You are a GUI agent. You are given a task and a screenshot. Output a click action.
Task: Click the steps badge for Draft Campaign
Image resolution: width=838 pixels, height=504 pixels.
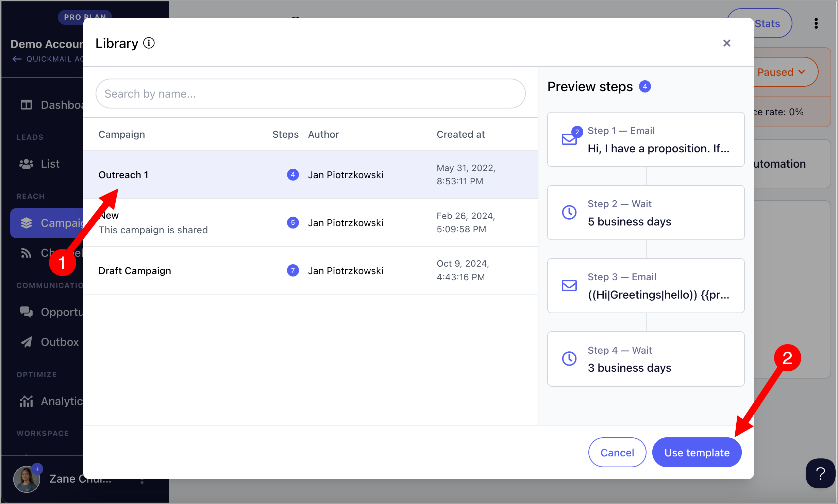[x=293, y=271]
